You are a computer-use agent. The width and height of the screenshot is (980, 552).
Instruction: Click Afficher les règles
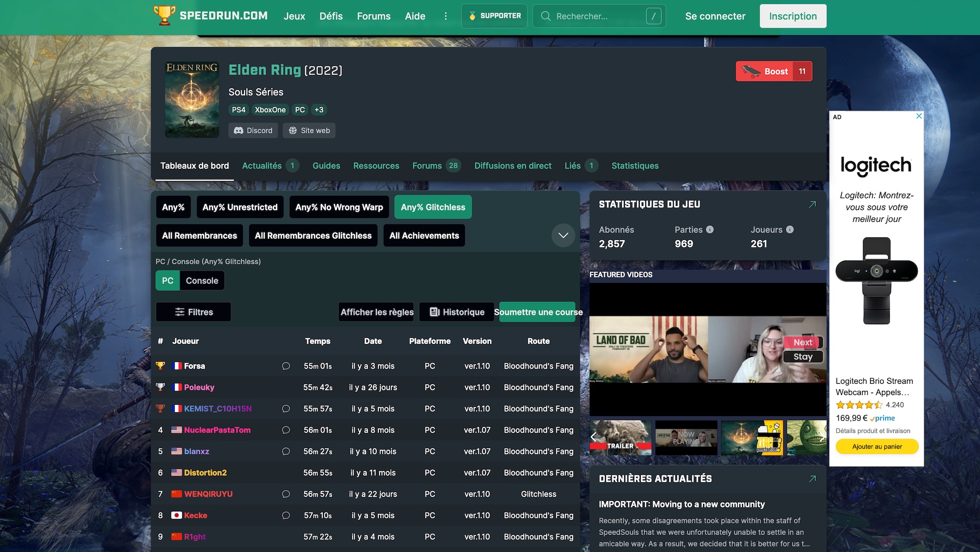[x=377, y=312]
